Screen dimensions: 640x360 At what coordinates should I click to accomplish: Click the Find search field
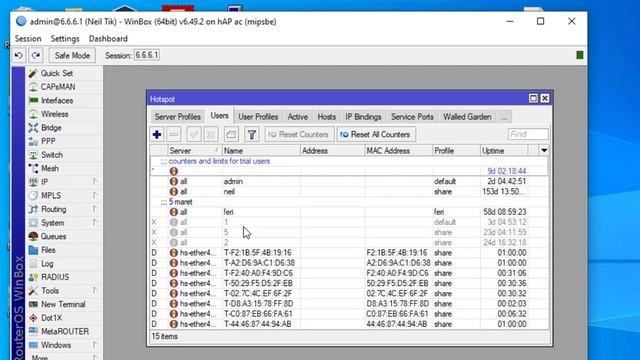tap(528, 134)
